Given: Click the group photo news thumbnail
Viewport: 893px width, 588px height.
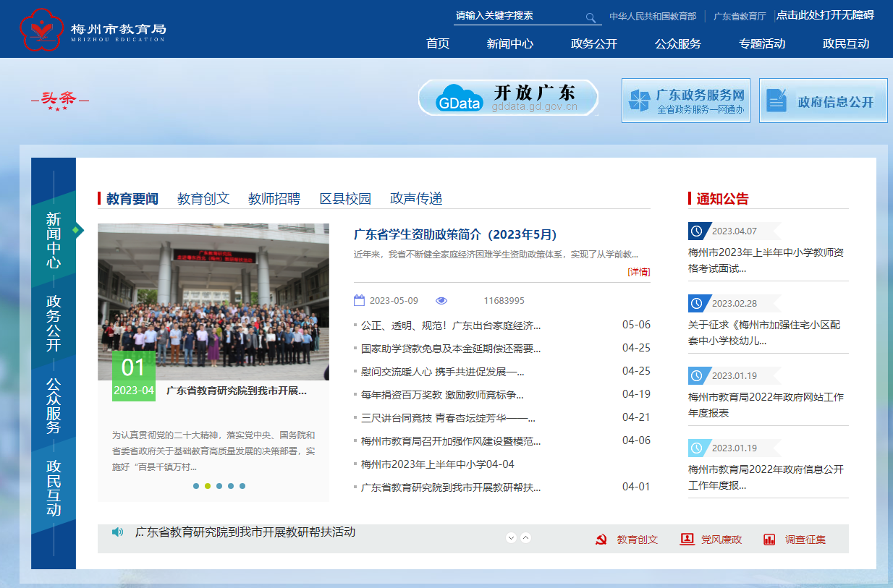Looking at the screenshot, I should pos(213,301).
